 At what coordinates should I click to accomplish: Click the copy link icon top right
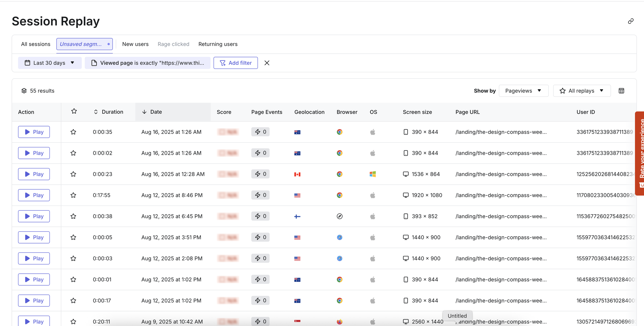(x=631, y=21)
